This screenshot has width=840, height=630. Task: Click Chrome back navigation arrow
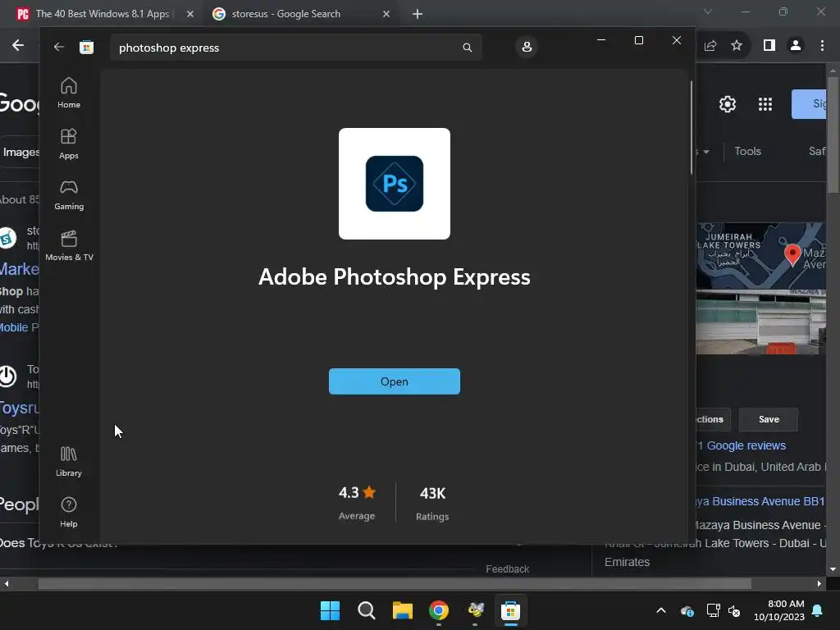click(x=18, y=46)
